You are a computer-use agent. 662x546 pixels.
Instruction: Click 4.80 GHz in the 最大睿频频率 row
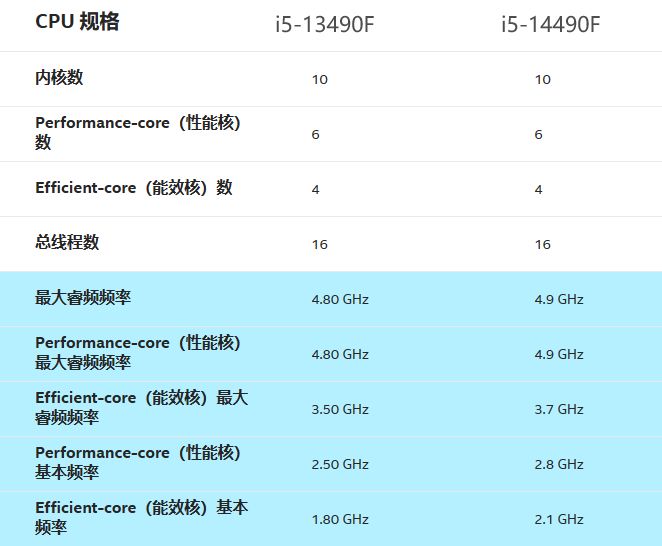click(340, 299)
